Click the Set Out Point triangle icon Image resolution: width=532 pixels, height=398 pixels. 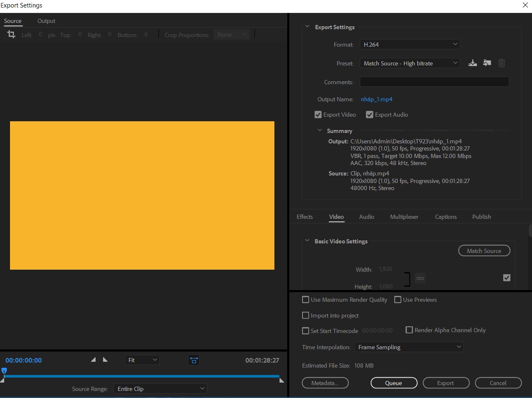pos(105,360)
